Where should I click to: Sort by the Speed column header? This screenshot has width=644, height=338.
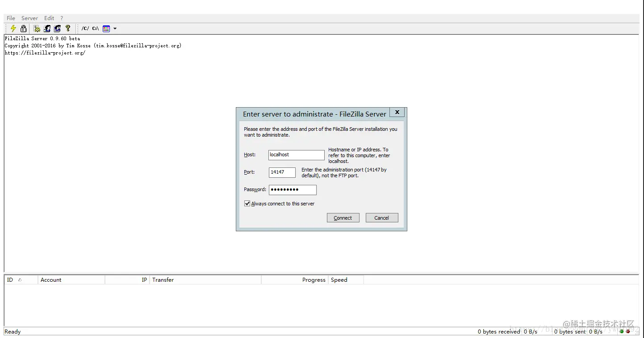tap(346, 280)
